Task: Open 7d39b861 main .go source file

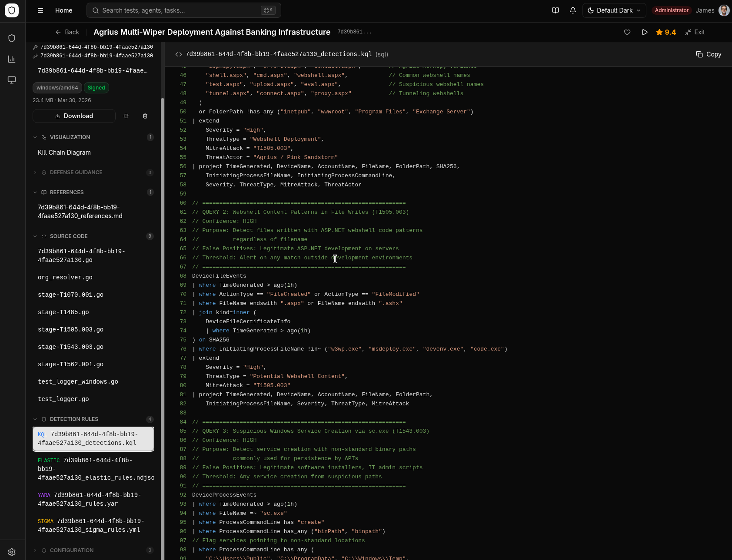Action: click(93, 255)
